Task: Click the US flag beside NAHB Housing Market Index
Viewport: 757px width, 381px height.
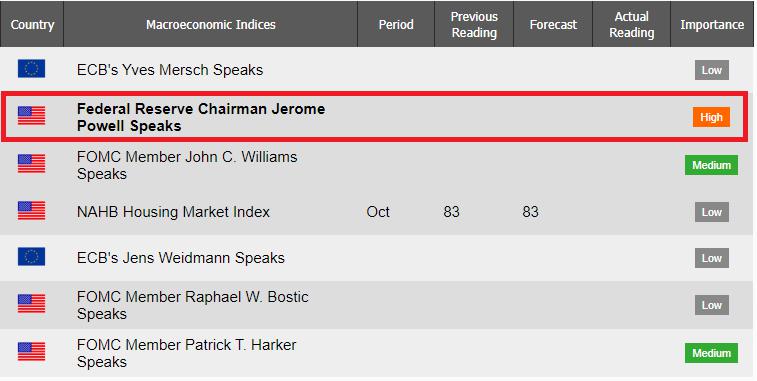Action: [x=31, y=211]
